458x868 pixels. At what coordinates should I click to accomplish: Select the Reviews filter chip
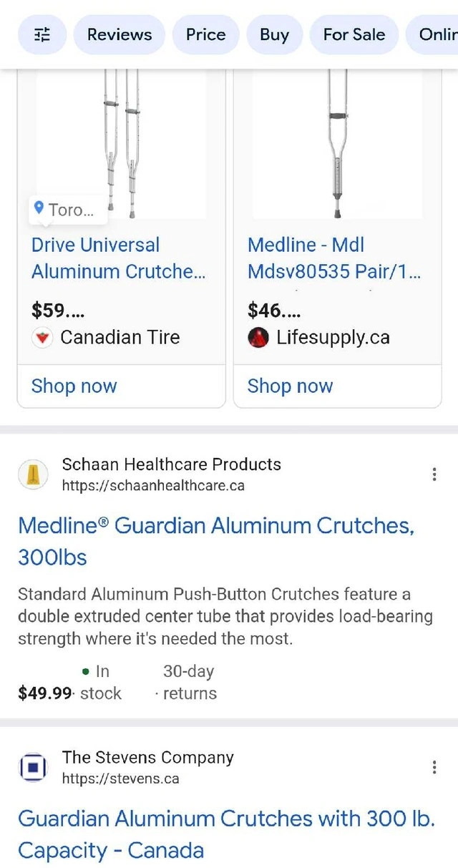coord(120,34)
